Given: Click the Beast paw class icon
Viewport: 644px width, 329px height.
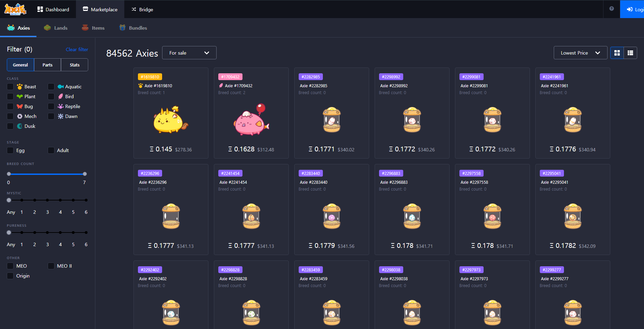Looking at the screenshot, I should tap(20, 87).
